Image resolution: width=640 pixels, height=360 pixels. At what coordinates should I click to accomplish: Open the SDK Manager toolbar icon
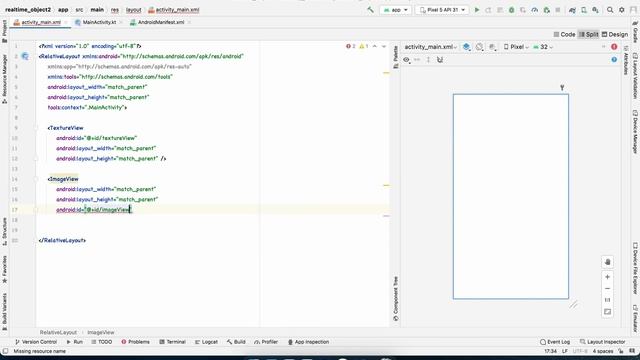point(596,9)
